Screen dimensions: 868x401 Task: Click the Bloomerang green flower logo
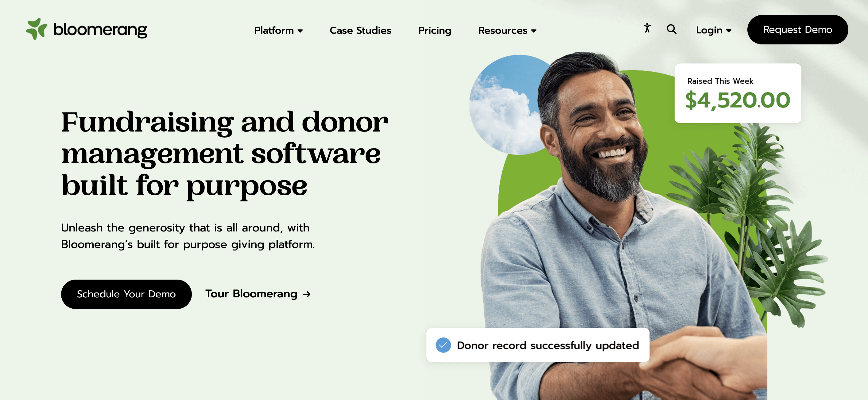coord(37,29)
